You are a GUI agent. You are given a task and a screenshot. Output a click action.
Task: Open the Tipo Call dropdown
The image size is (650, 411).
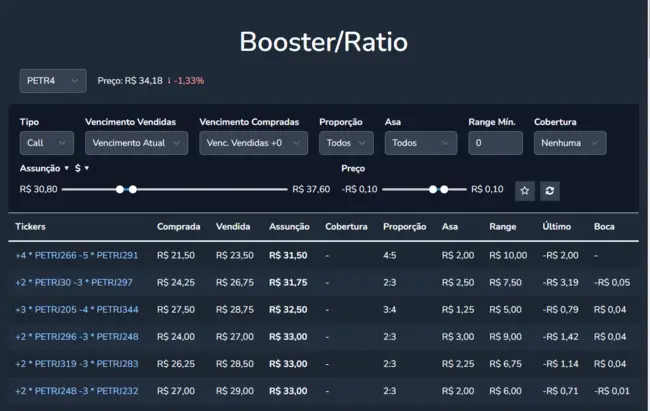tap(46, 143)
